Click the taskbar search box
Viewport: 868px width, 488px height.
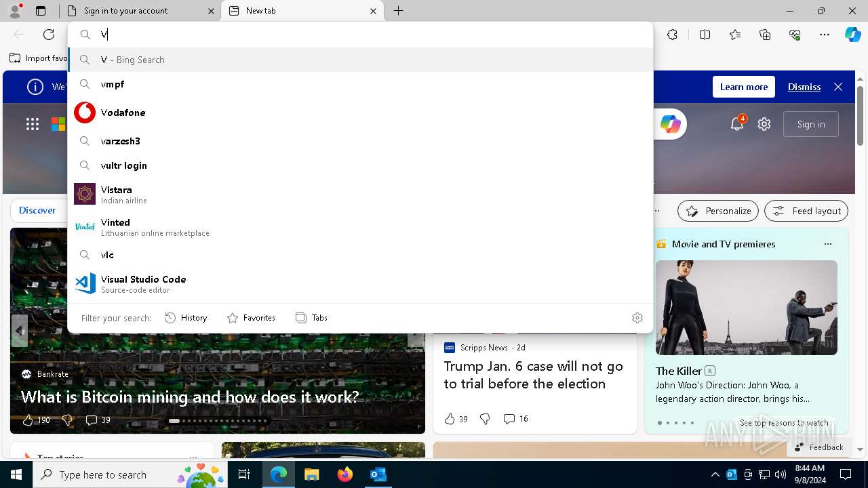pos(130,474)
